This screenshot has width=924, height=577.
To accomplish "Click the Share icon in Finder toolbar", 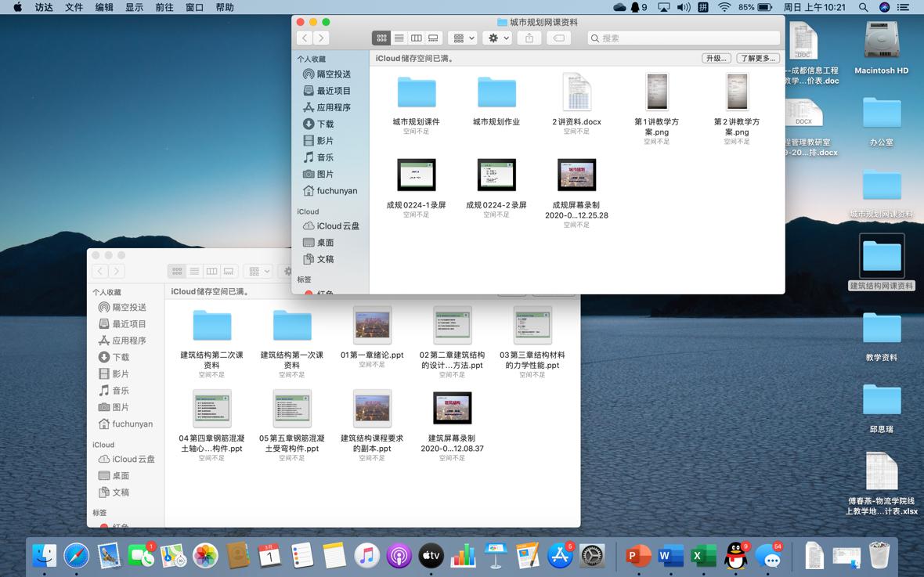I will 529,38.
